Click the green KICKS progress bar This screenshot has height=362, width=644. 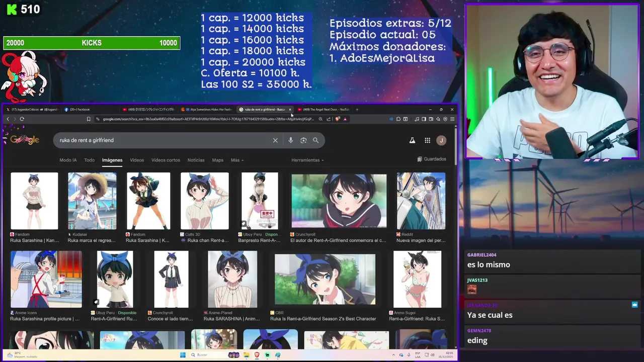(92, 43)
